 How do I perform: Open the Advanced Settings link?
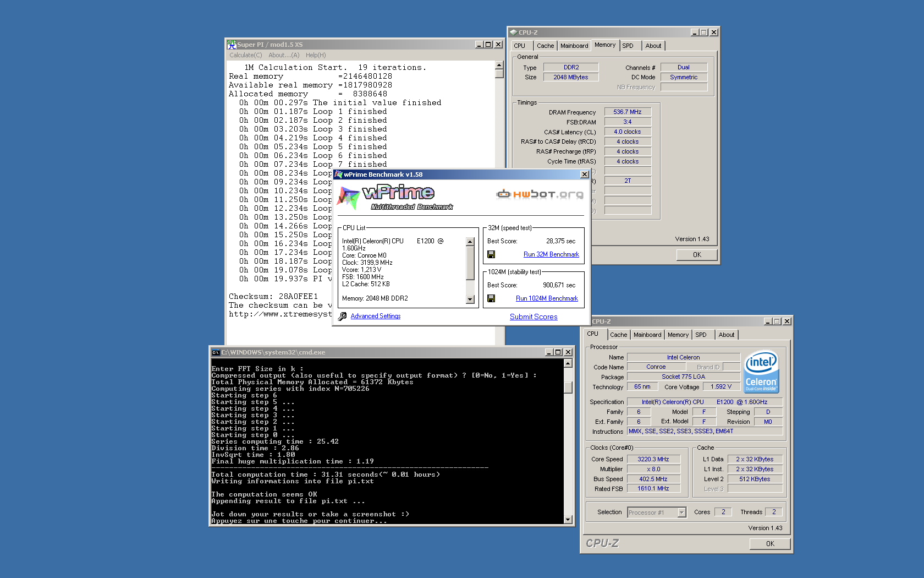pos(376,316)
